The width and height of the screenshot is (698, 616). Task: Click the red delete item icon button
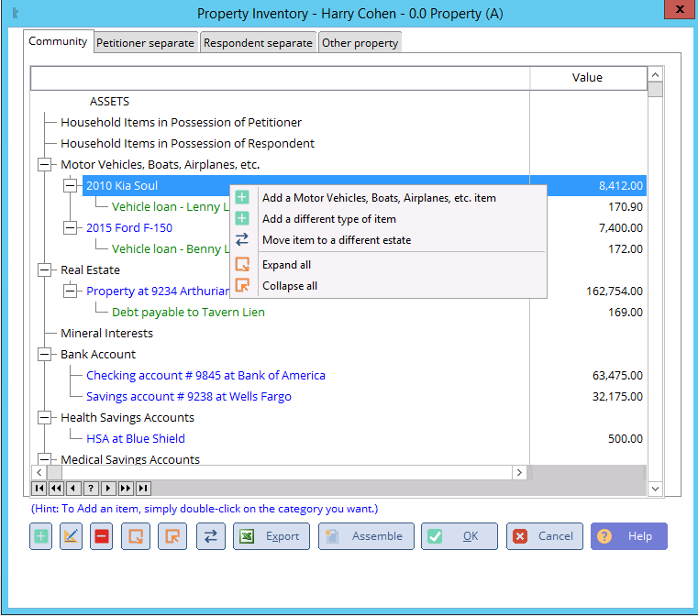click(102, 536)
